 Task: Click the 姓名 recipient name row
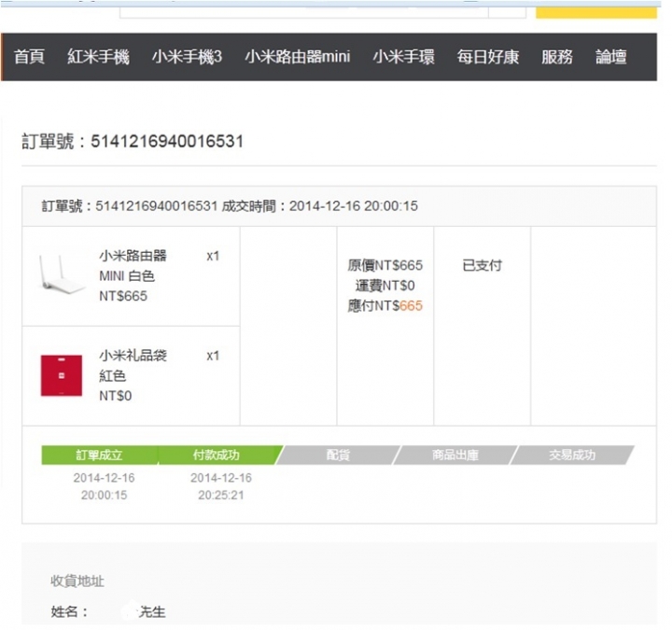coord(108,612)
